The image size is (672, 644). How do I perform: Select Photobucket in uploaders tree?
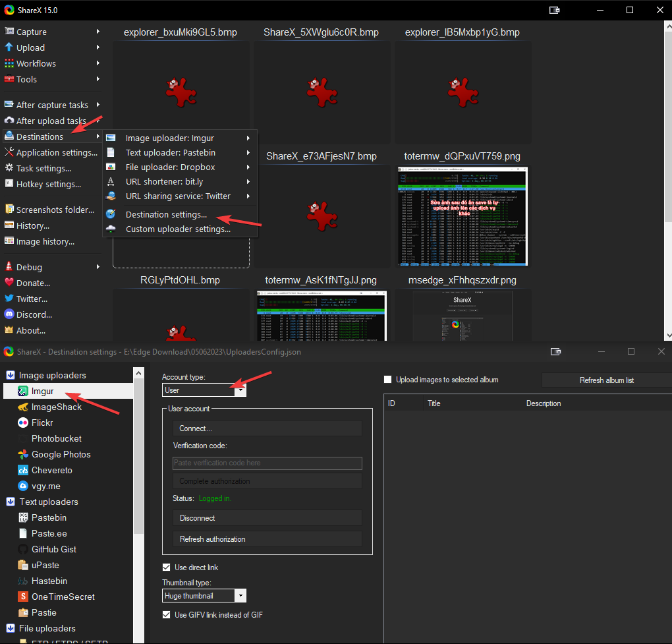pos(56,438)
